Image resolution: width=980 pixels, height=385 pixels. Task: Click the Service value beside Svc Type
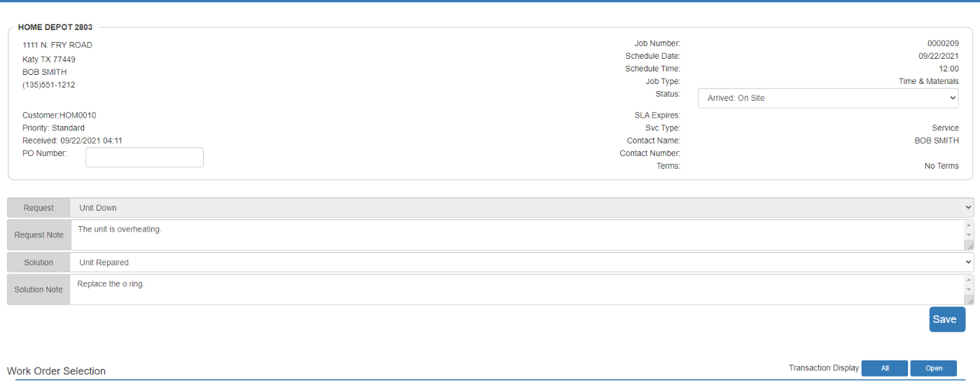coord(946,128)
